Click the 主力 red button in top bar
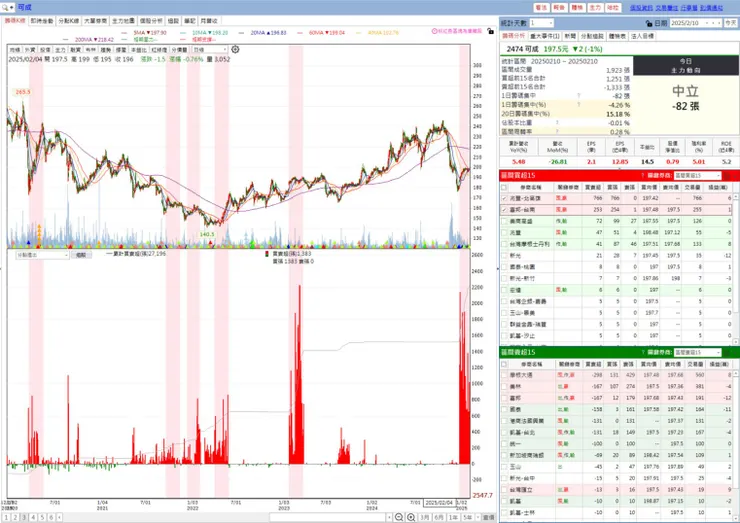The width and height of the screenshot is (740, 523). point(595,8)
